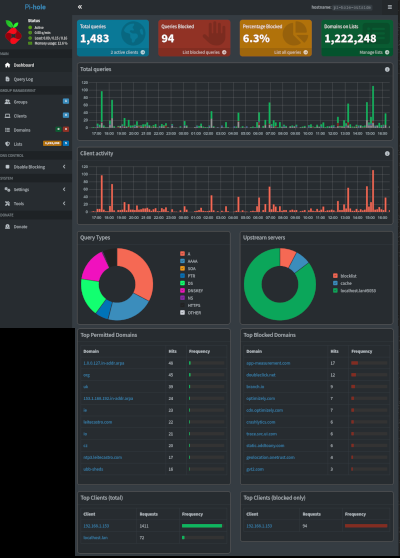This screenshot has height=558, width=400.
Task: Click arrow icon beside List blocked queries
Action: tap(224, 52)
